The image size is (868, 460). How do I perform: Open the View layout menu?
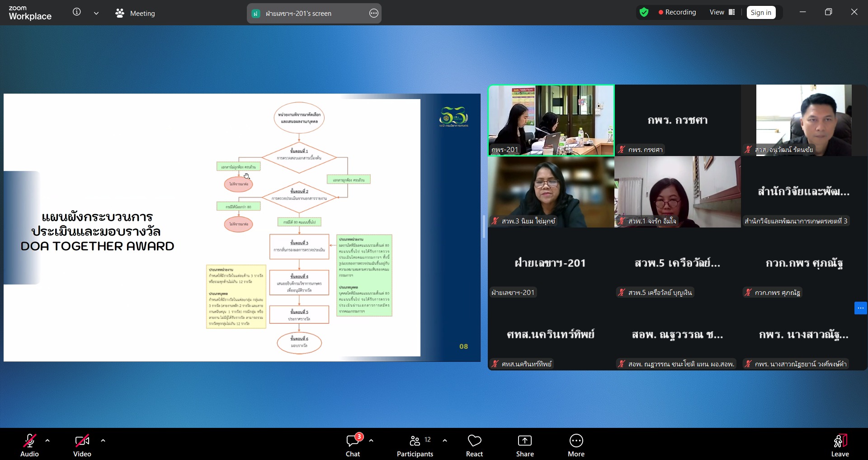point(722,12)
